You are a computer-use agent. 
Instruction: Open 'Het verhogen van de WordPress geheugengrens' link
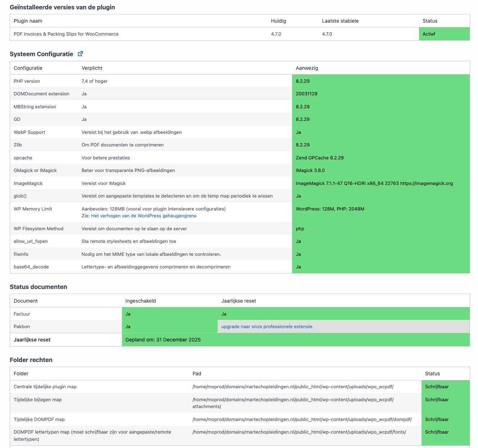144,216
